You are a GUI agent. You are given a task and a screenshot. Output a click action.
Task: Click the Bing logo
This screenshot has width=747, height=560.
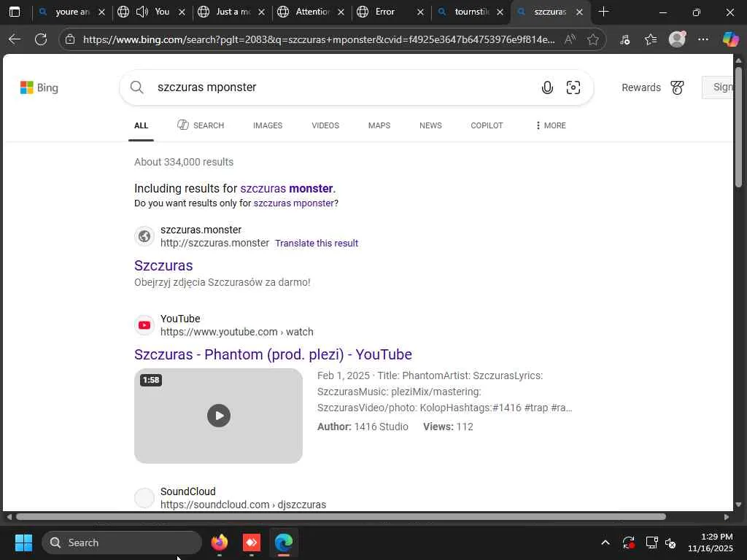pyautogui.click(x=39, y=87)
